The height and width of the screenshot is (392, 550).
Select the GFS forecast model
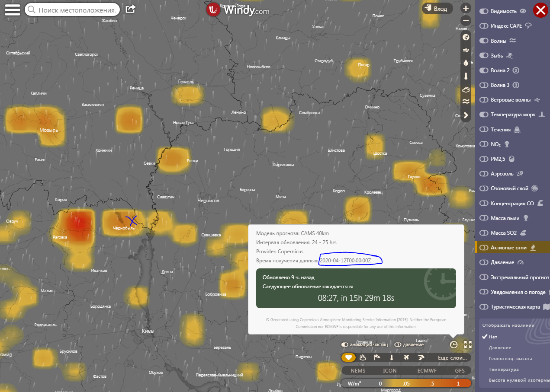(x=460, y=370)
